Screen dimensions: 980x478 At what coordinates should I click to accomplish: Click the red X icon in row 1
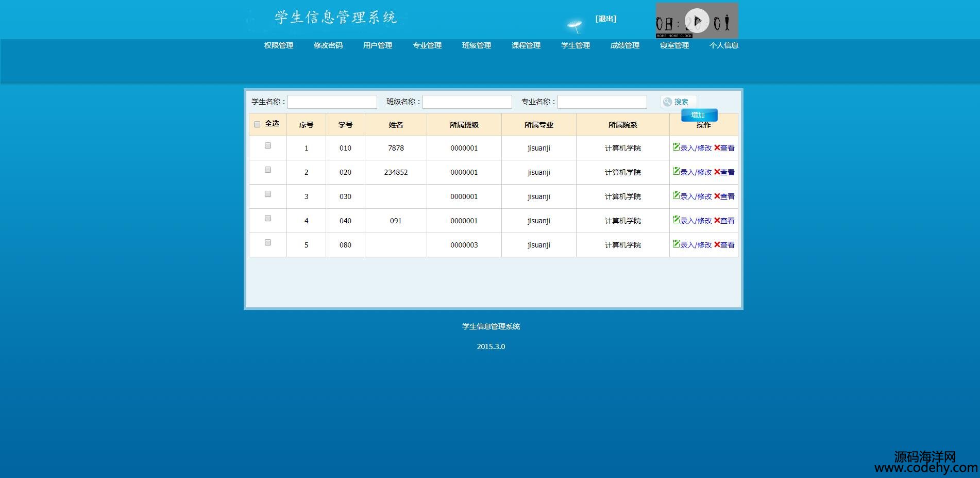(x=717, y=147)
